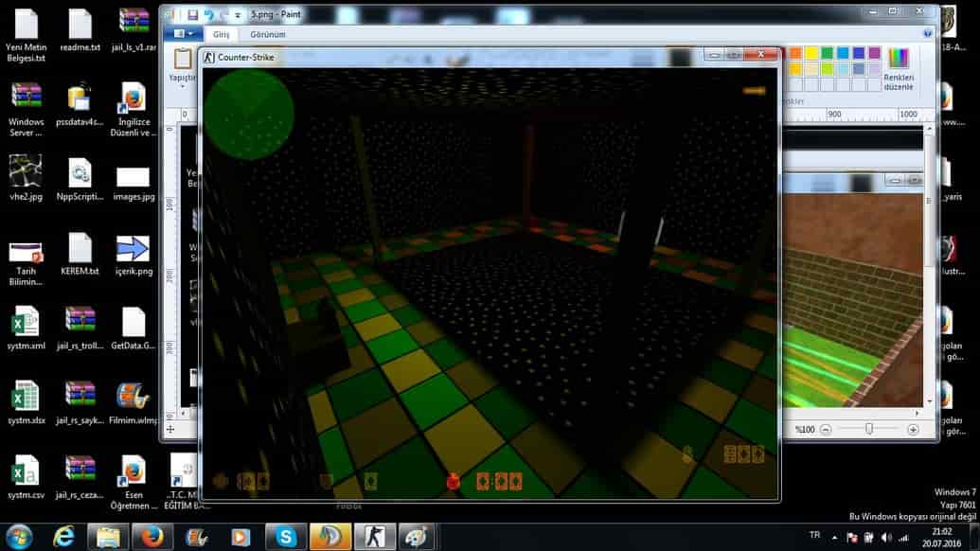The height and width of the screenshot is (551, 980).
Task: Launch Firefox from the taskbar
Action: tap(151, 537)
